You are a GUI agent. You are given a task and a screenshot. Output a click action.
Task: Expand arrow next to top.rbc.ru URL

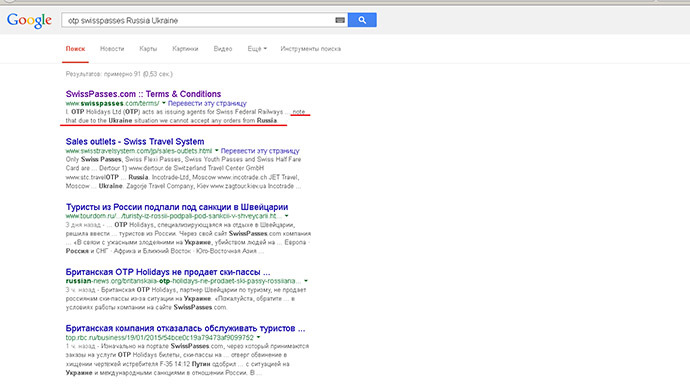(x=258, y=337)
